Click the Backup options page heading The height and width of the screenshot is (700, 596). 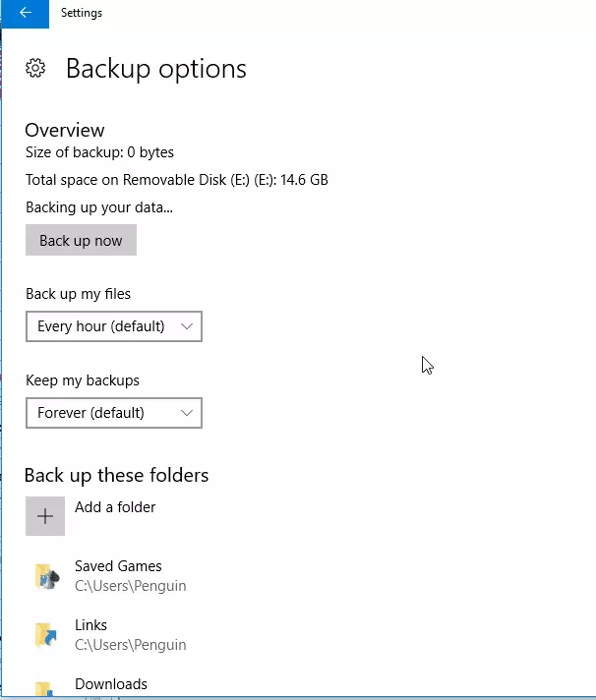156,69
